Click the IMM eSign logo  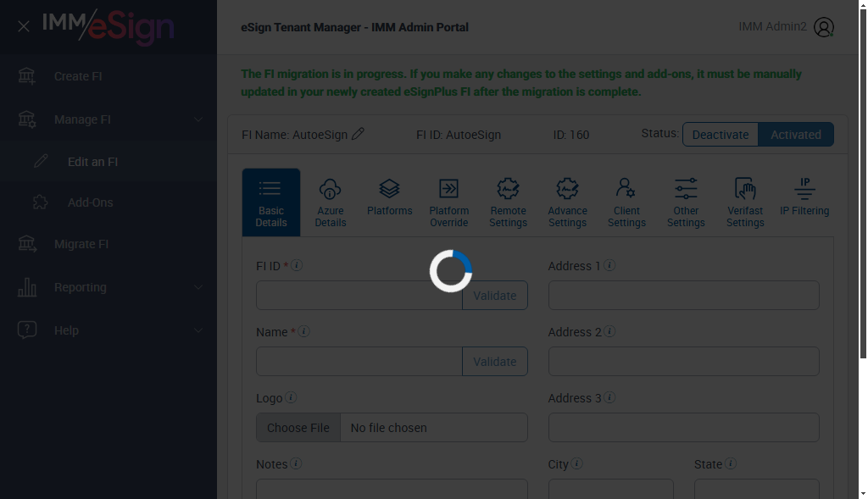[108, 26]
